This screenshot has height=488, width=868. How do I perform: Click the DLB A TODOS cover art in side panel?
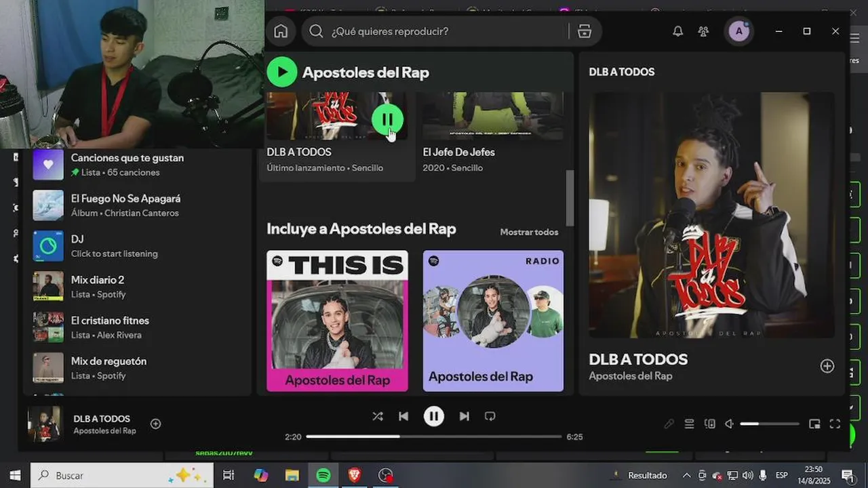(712, 215)
